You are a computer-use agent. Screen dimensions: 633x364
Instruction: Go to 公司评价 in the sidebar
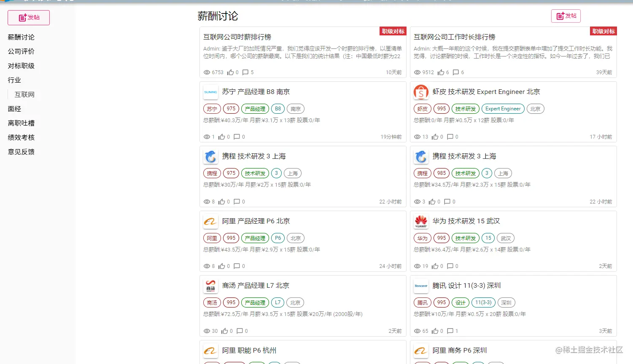21,51
